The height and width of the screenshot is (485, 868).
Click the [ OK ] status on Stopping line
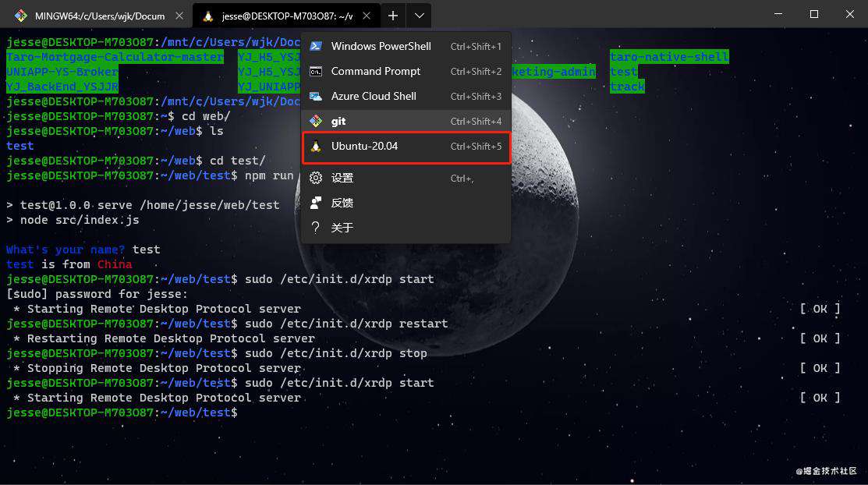click(x=820, y=368)
